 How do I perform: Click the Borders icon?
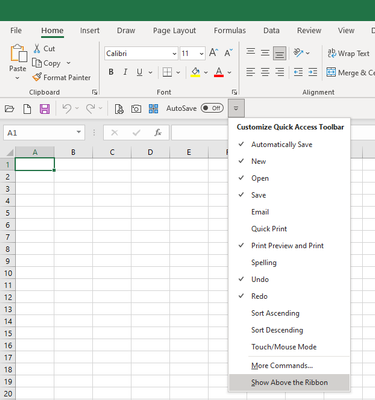tap(167, 72)
